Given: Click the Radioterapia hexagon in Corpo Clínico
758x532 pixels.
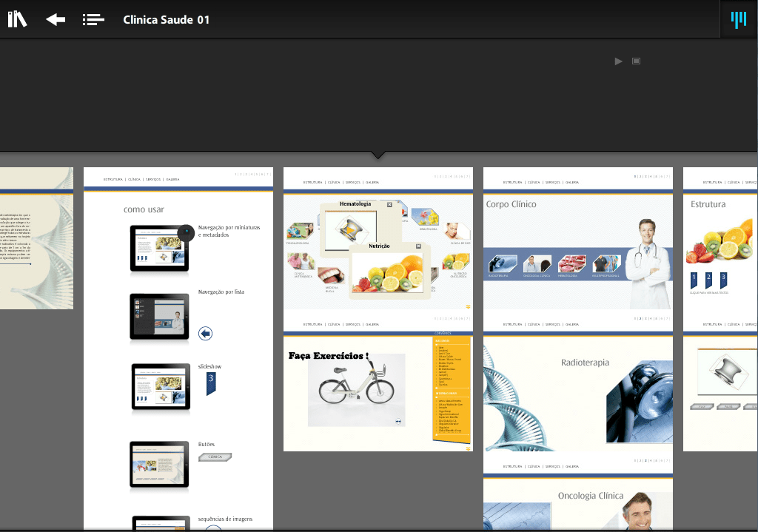Looking at the screenshot, I should point(503,264).
